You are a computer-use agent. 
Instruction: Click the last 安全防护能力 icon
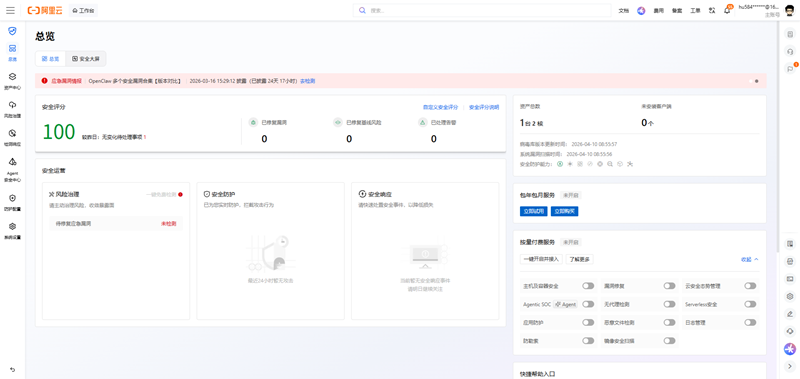(x=630, y=164)
